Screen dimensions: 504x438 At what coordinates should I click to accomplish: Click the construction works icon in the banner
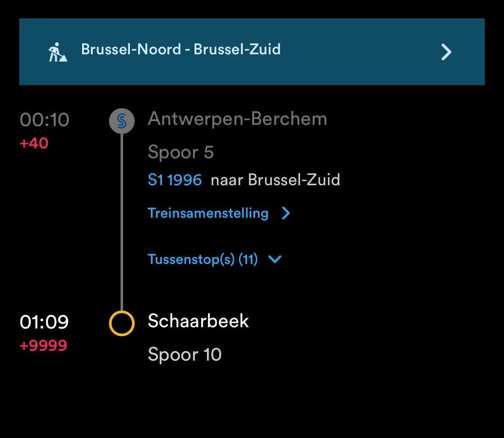point(57,52)
